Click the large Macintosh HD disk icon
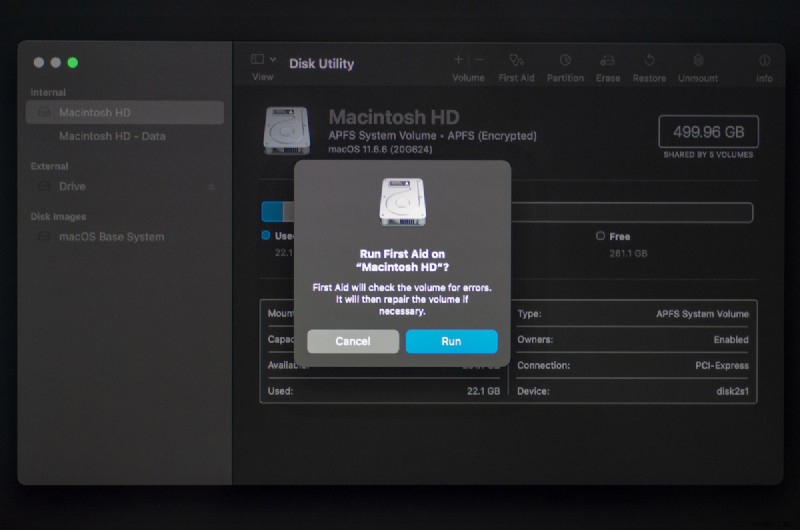The height and width of the screenshot is (530, 800). point(286,131)
